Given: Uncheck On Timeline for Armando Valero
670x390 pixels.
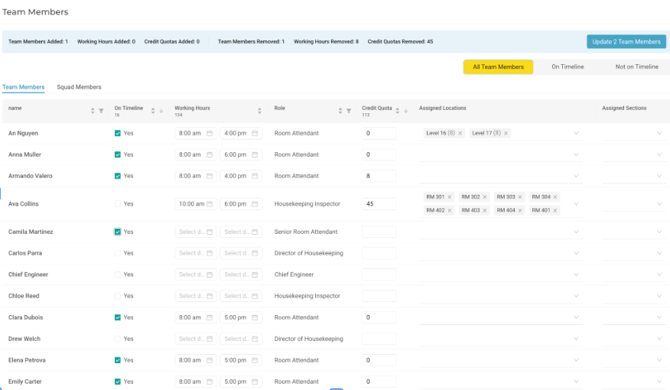Looking at the screenshot, I should point(118,176).
